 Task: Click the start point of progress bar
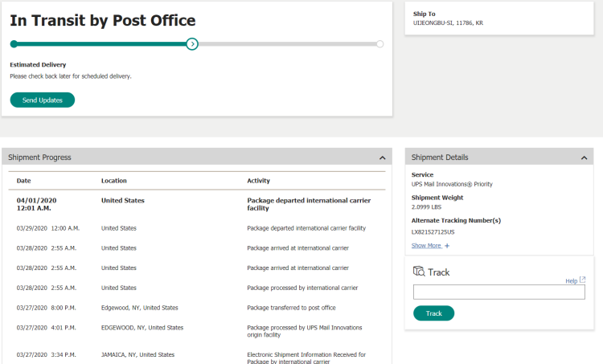pyautogui.click(x=14, y=44)
